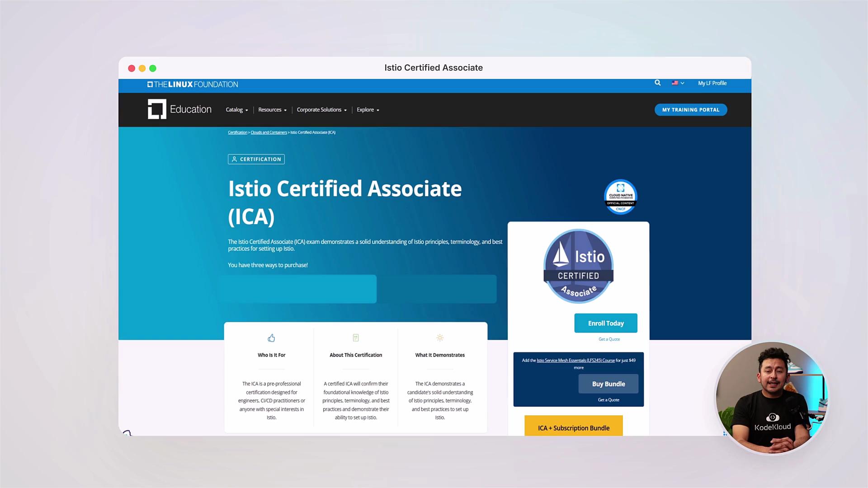Screen dimensions: 868x488
Task: Click the Certification tag label
Action: coord(256,159)
